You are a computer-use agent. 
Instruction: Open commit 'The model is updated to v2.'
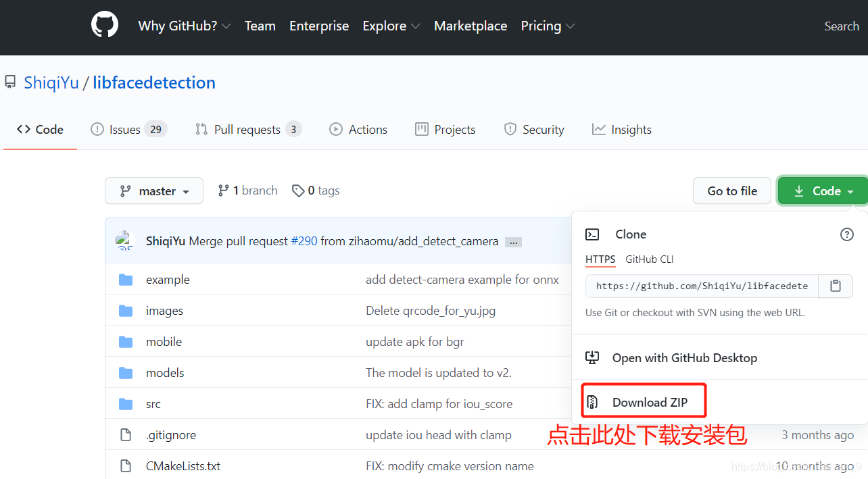(439, 373)
